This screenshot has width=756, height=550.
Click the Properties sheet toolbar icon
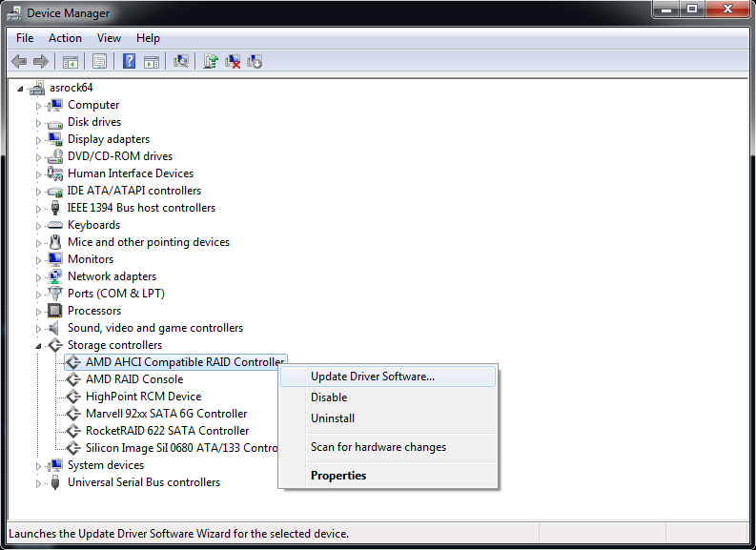pyautogui.click(x=99, y=62)
